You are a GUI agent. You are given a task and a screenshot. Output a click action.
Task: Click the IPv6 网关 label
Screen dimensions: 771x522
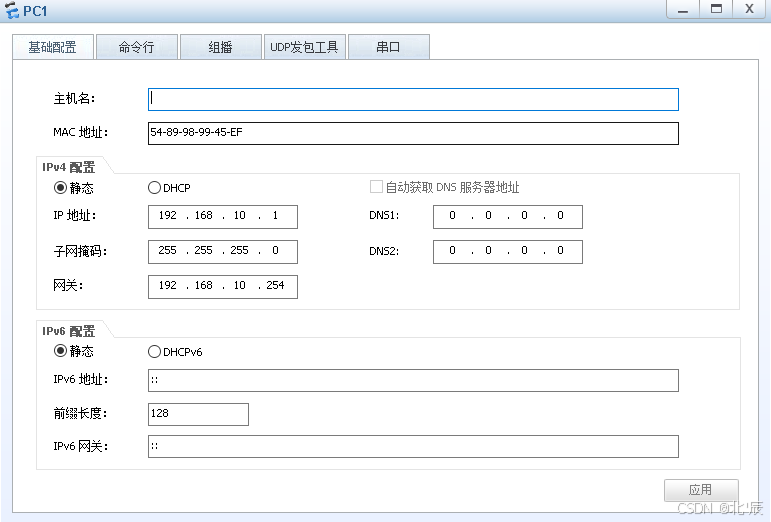tap(80, 446)
